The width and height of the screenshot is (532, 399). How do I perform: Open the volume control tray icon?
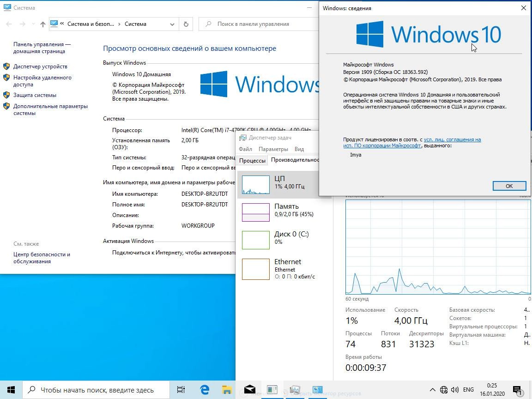coord(454,390)
